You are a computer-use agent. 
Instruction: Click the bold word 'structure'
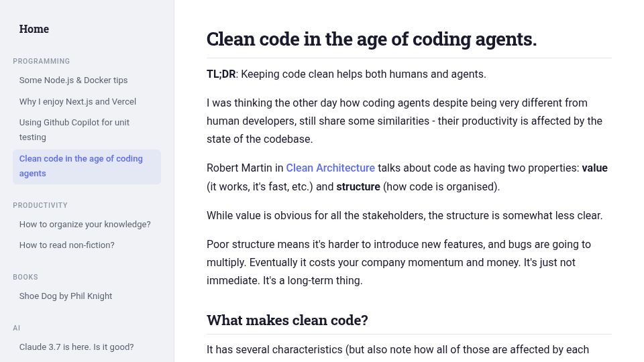coord(358,187)
